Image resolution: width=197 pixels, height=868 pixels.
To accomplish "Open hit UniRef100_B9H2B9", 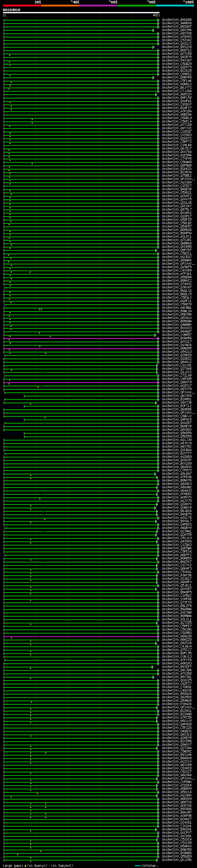I will point(177,20).
